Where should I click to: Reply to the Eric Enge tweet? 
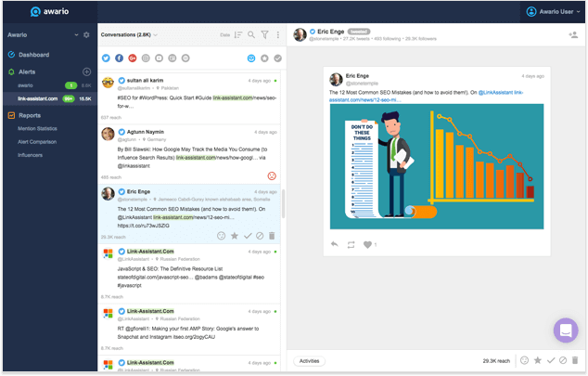[x=335, y=245]
